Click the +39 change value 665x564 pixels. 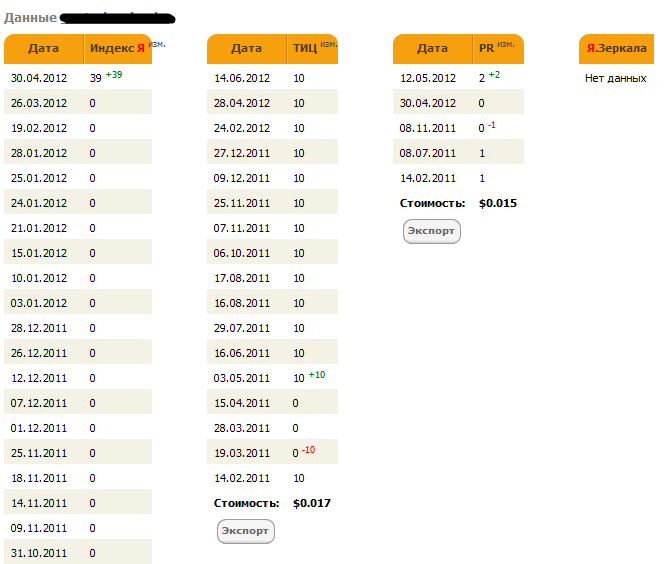114,75
